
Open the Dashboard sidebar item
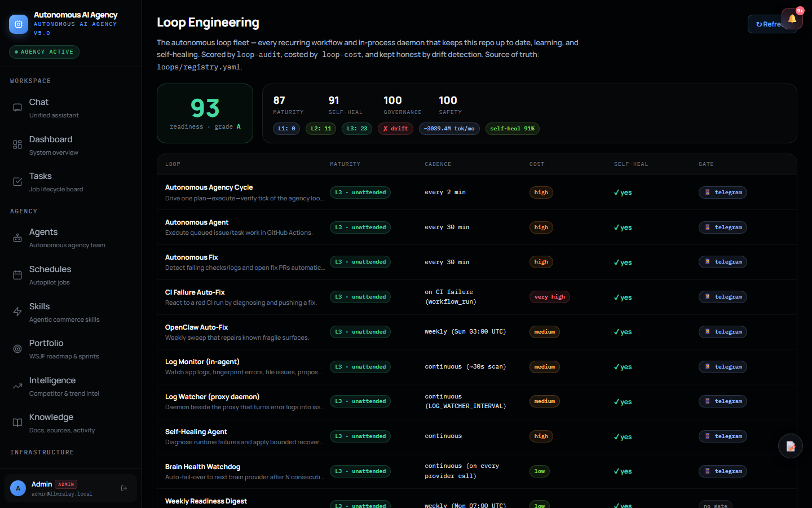[70, 145]
